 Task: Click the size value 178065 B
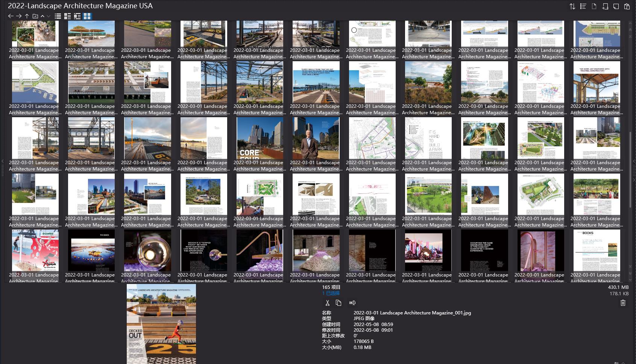[x=364, y=341]
